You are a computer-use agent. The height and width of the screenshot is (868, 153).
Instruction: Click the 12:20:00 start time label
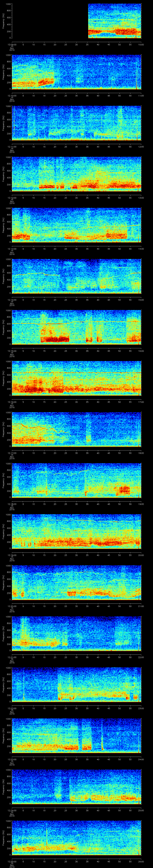pos(12,606)
